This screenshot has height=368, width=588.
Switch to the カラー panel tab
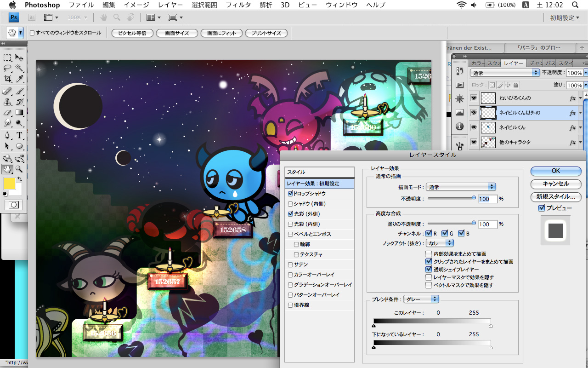click(478, 63)
